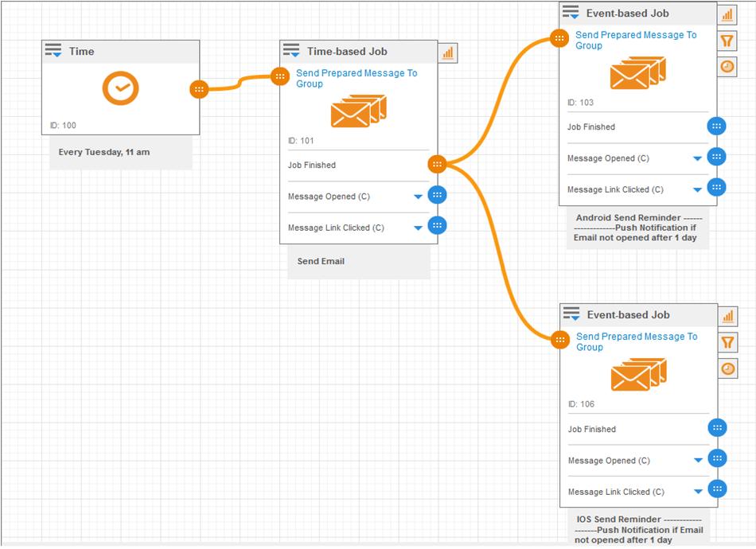
Task: Expand Message Link Clicked dropdown on node 101
Action: click(418, 228)
